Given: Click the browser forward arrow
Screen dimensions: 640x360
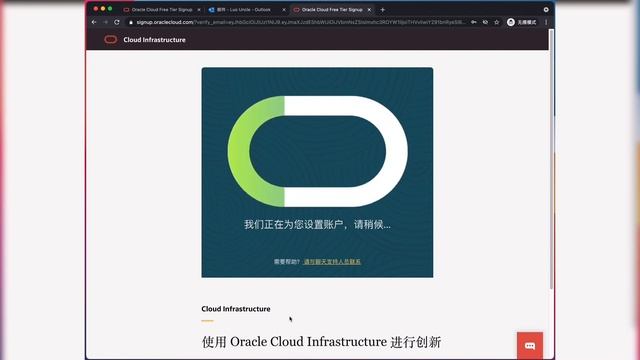Looking at the screenshot, I should pyautogui.click(x=105, y=22).
